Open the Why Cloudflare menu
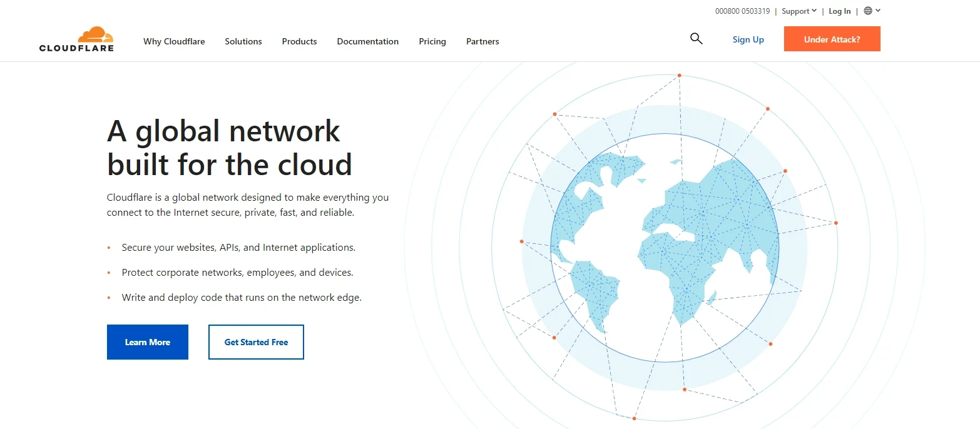This screenshot has width=980, height=429. click(x=174, y=41)
